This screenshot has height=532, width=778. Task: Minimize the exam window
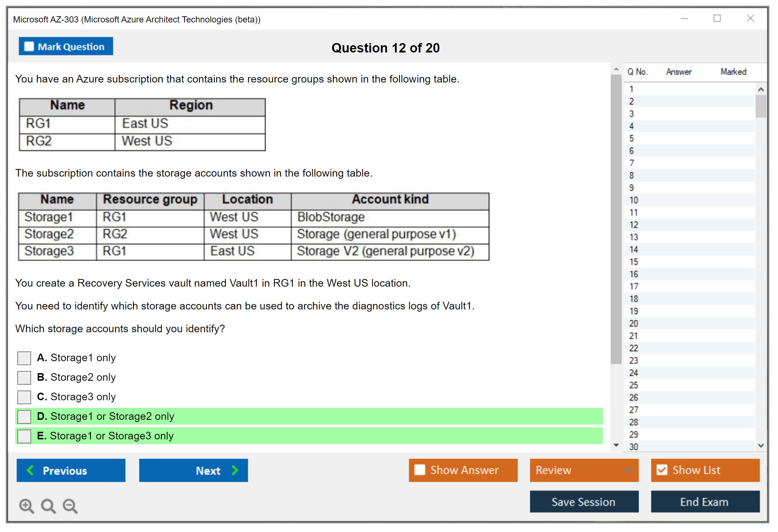(684, 18)
